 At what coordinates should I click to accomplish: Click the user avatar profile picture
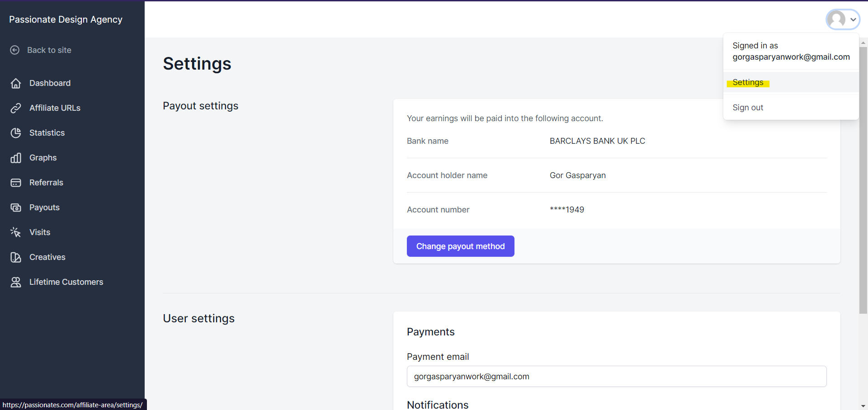coord(836,19)
